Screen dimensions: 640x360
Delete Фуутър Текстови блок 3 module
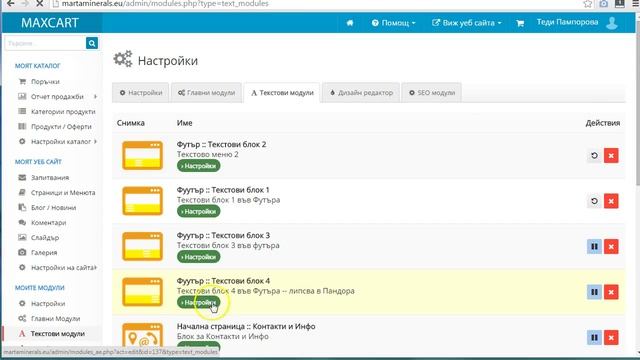pyautogui.click(x=611, y=247)
